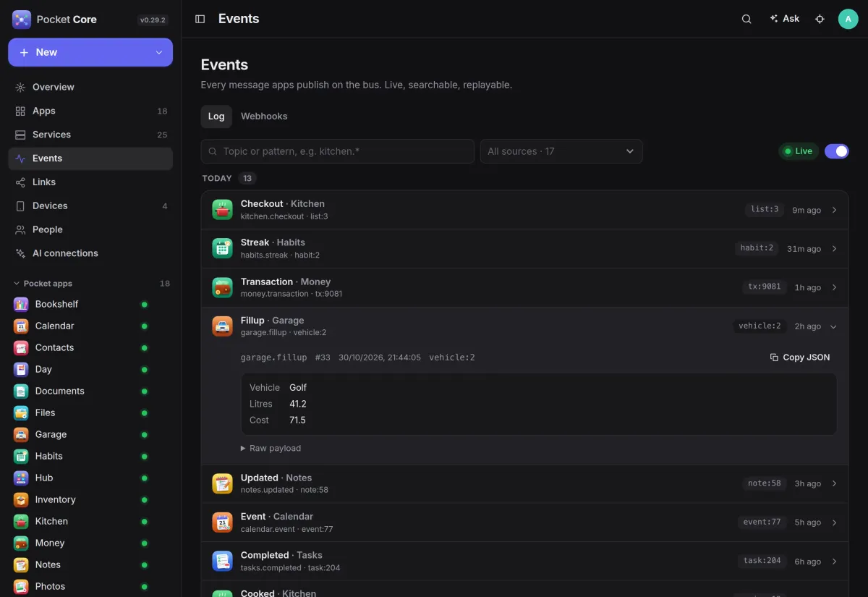
Task: Open the All sources filter dropdown
Action: tap(561, 151)
